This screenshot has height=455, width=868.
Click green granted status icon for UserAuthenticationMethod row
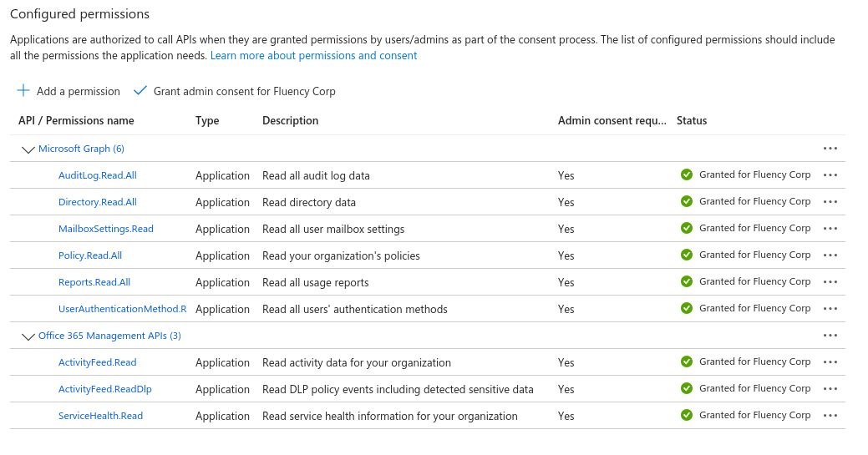(687, 308)
